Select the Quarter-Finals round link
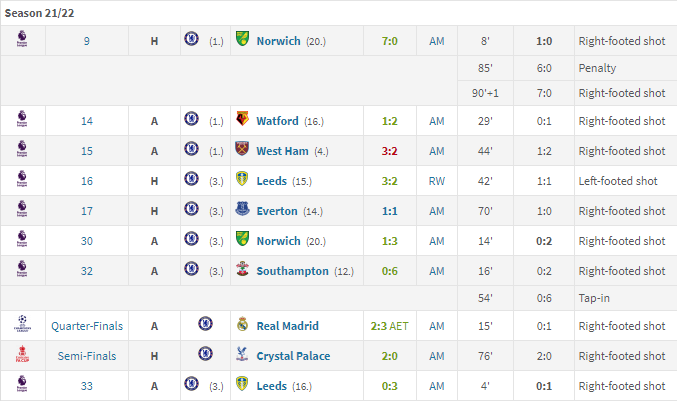The width and height of the screenshot is (677, 401). pyautogui.click(x=87, y=326)
